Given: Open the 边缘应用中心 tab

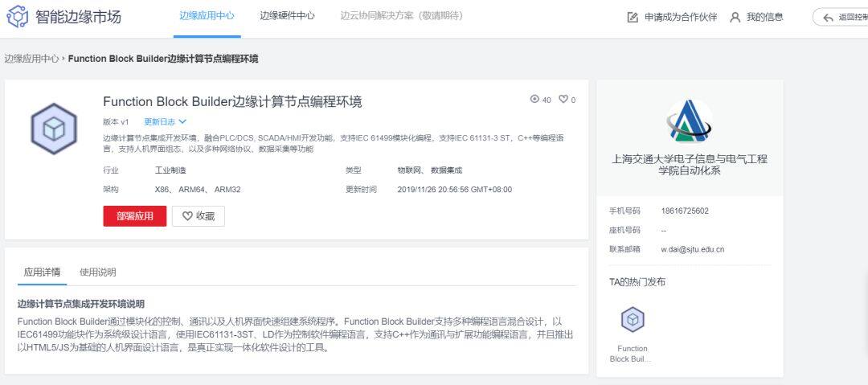Looking at the screenshot, I should click(x=207, y=16).
